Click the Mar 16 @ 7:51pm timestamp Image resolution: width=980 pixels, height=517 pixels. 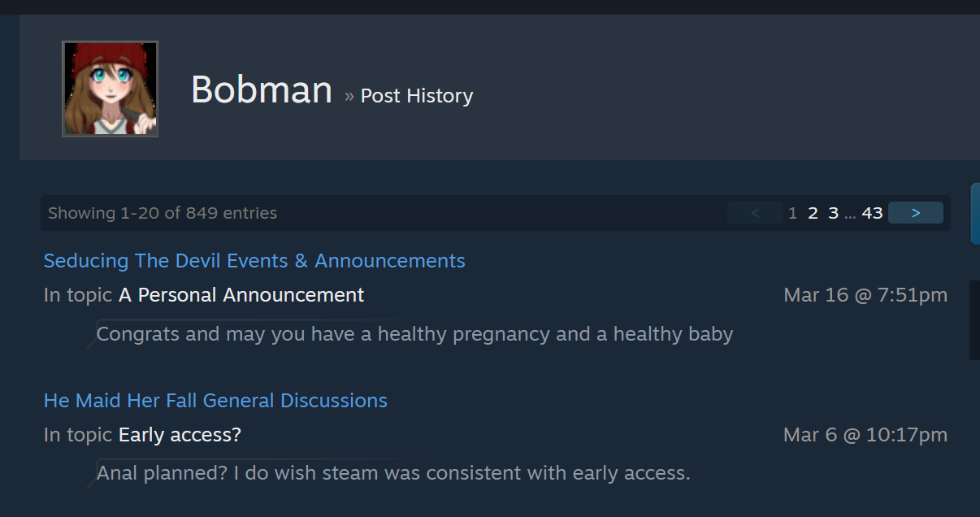click(865, 295)
